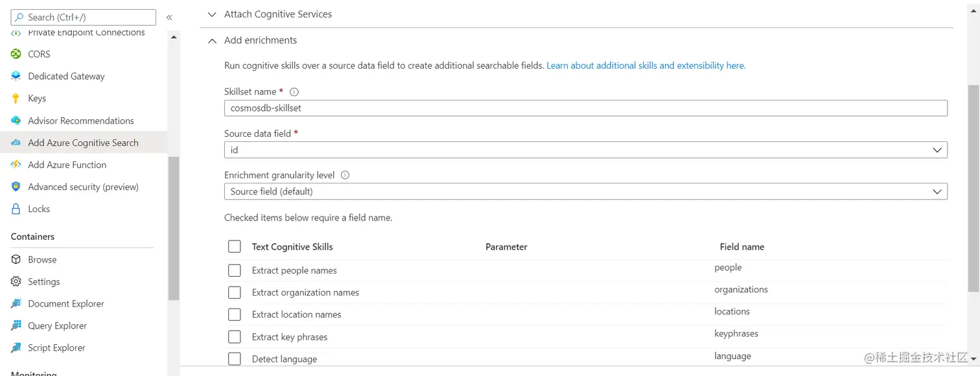
Task: Open the Source data field dropdown
Action: (x=585, y=150)
